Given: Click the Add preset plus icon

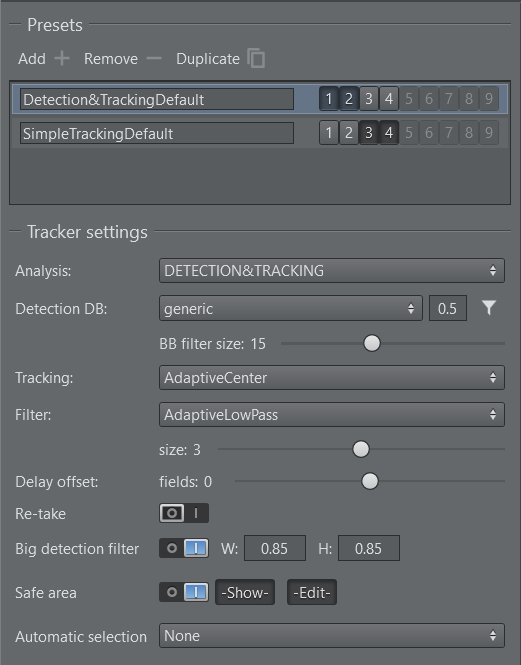Looking at the screenshot, I should click(x=62, y=59).
